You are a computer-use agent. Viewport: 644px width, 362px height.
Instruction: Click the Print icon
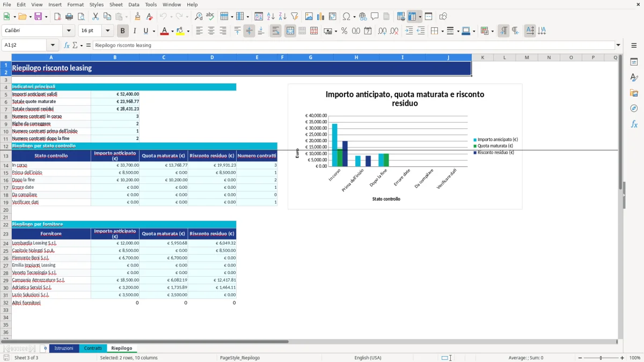[x=69, y=17]
